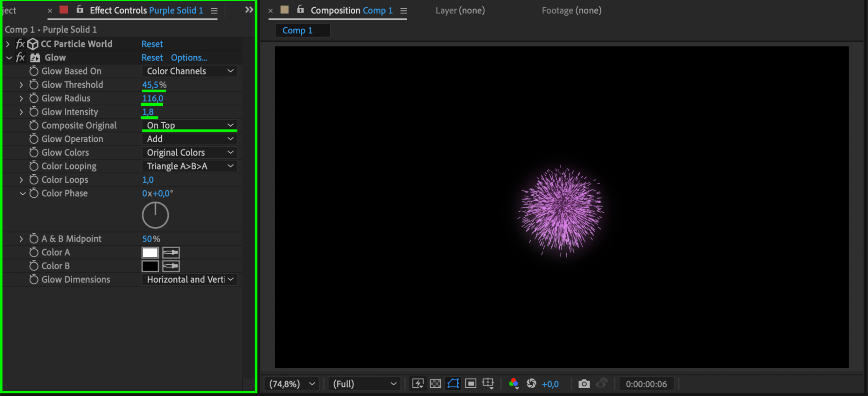
Task: Toggle the transparency grid
Action: 435,384
